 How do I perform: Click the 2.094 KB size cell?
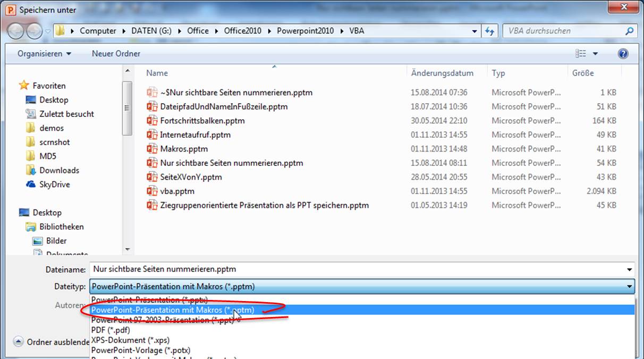(x=601, y=191)
